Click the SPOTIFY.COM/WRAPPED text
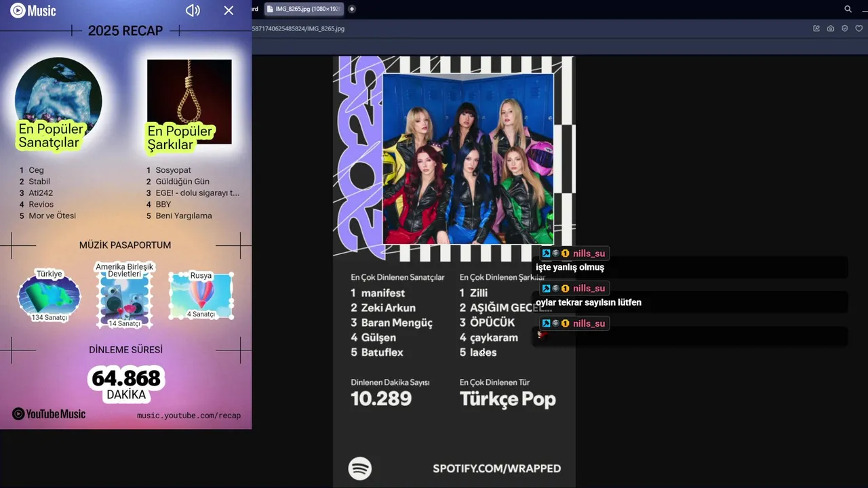The width and height of the screenshot is (868, 488). tap(497, 468)
